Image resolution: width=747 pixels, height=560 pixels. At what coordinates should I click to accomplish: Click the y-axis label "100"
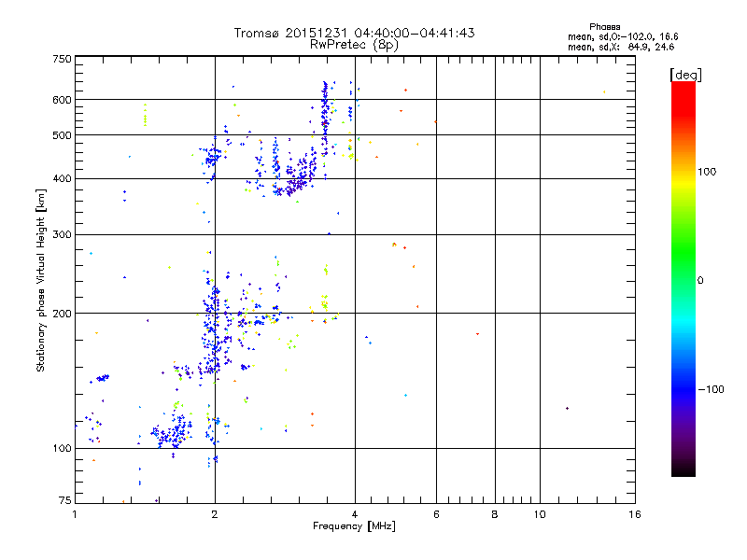click(x=63, y=449)
